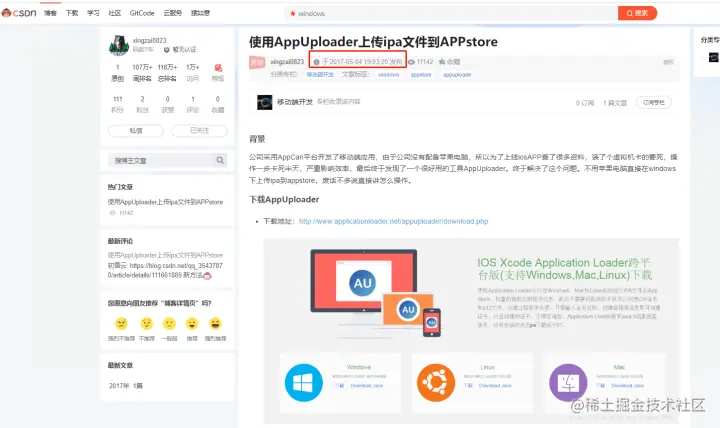720x428 pixels.
Task: Open the 云服务 nav item
Action: 173,13
